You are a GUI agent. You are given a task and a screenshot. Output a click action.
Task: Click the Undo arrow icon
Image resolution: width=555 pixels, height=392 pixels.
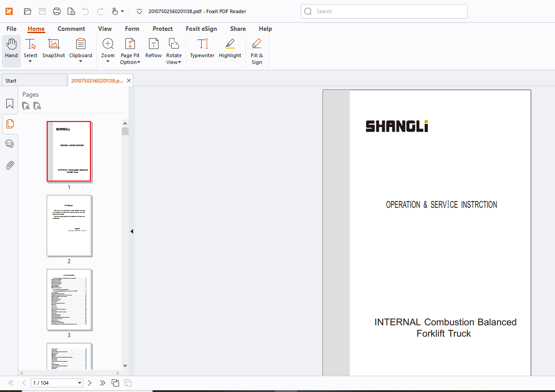tap(86, 11)
